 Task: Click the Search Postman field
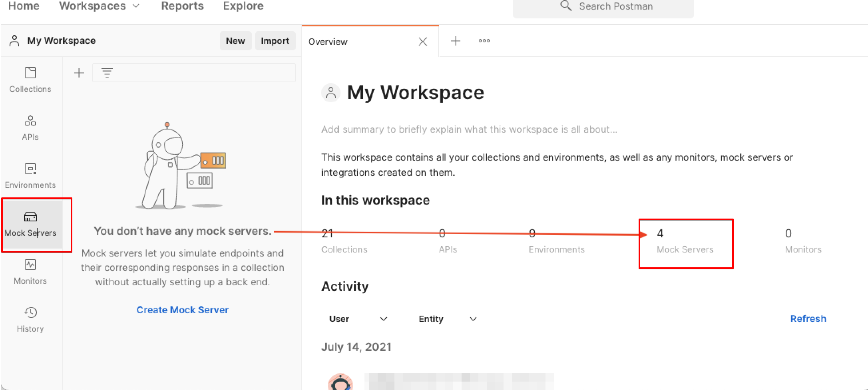pos(615,6)
